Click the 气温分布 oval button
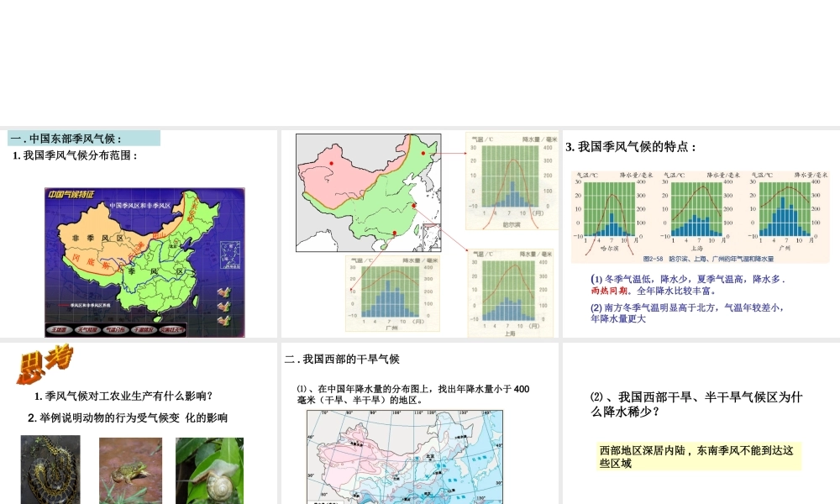This screenshot has height=504, width=840. [114, 330]
